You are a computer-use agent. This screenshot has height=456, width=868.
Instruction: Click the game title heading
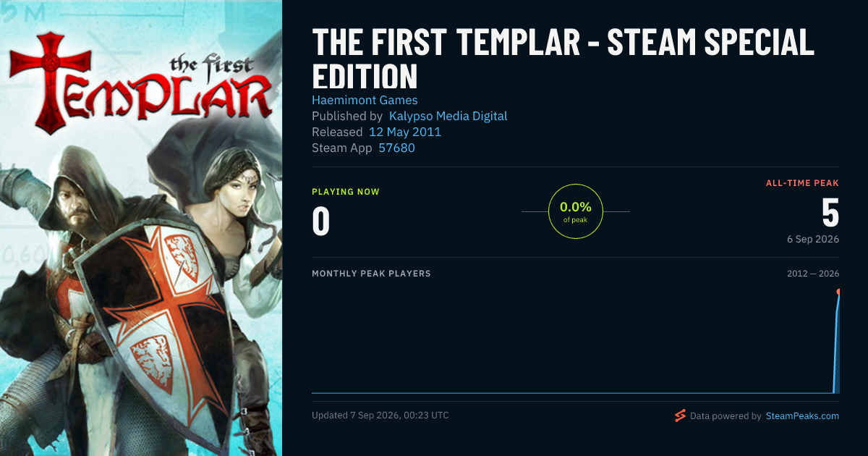click(563, 59)
